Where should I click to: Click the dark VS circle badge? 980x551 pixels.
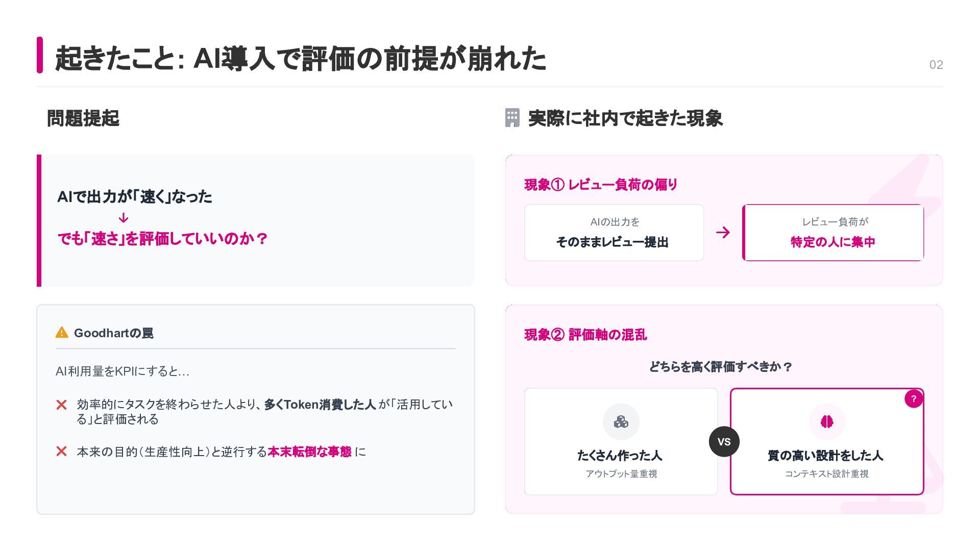tap(724, 442)
